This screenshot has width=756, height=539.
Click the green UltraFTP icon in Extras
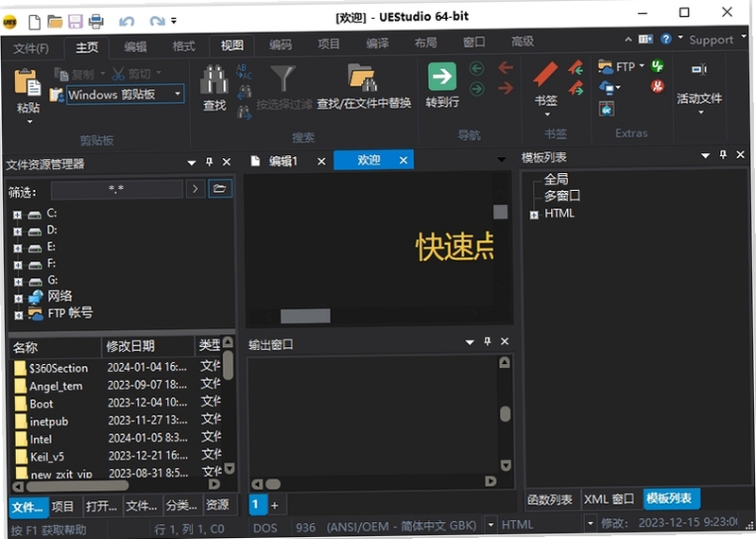click(x=657, y=66)
